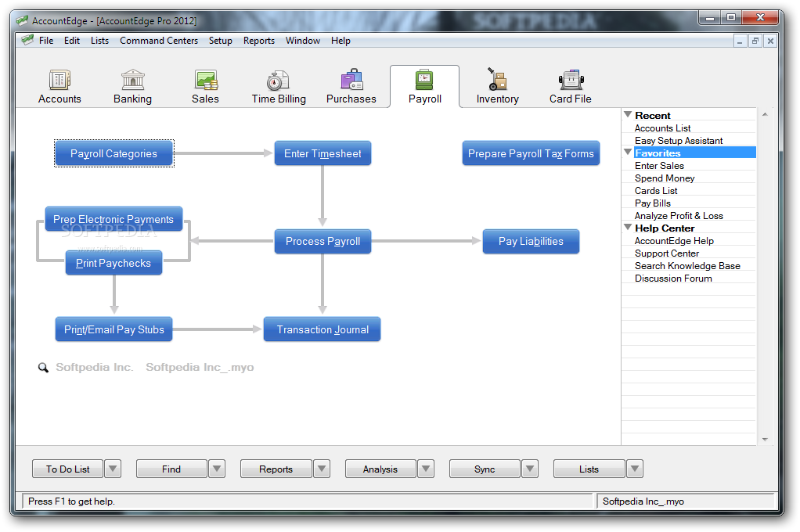Screen dimensions: 800x532
Task: Select the Payroll command center icon
Action: coord(424,80)
